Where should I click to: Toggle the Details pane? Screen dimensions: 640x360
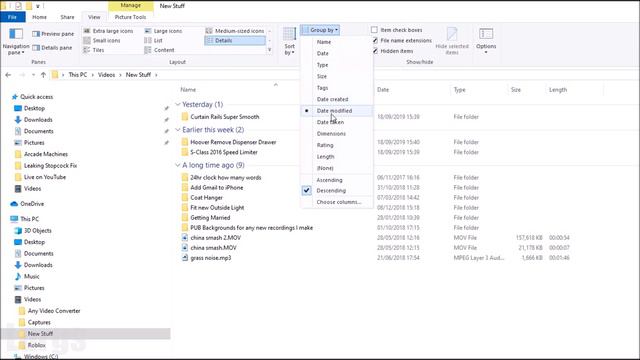click(x=52, y=48)
